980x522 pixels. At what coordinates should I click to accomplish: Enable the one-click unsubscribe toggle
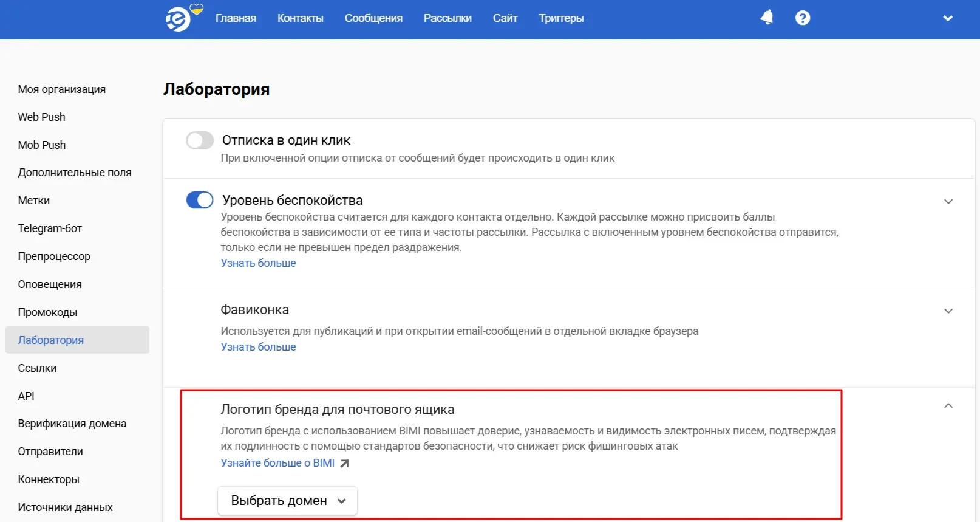pyautogui.click(x=199, y=140)
